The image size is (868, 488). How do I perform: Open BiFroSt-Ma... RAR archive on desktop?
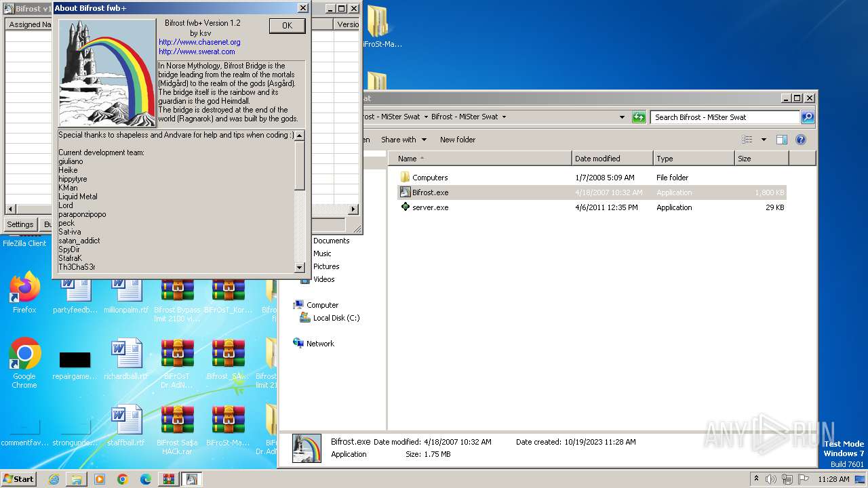click(229, 426)
